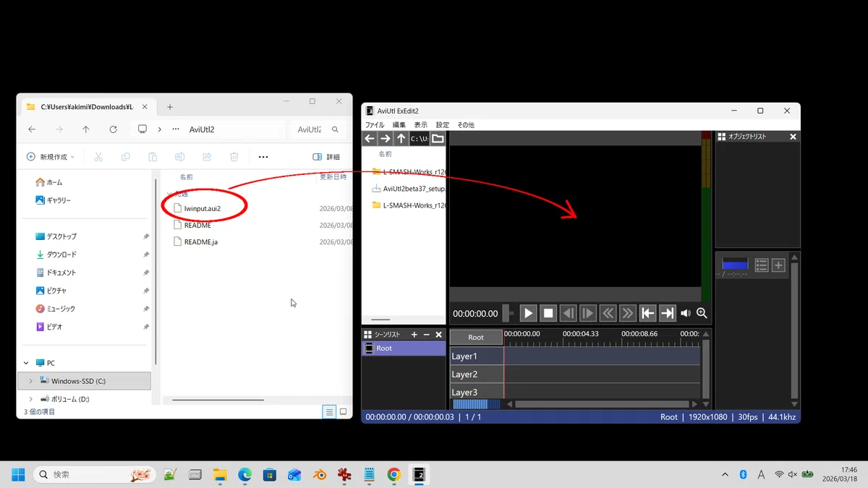Open the three-dots more options in Explorer toolbar

[263, 157]
